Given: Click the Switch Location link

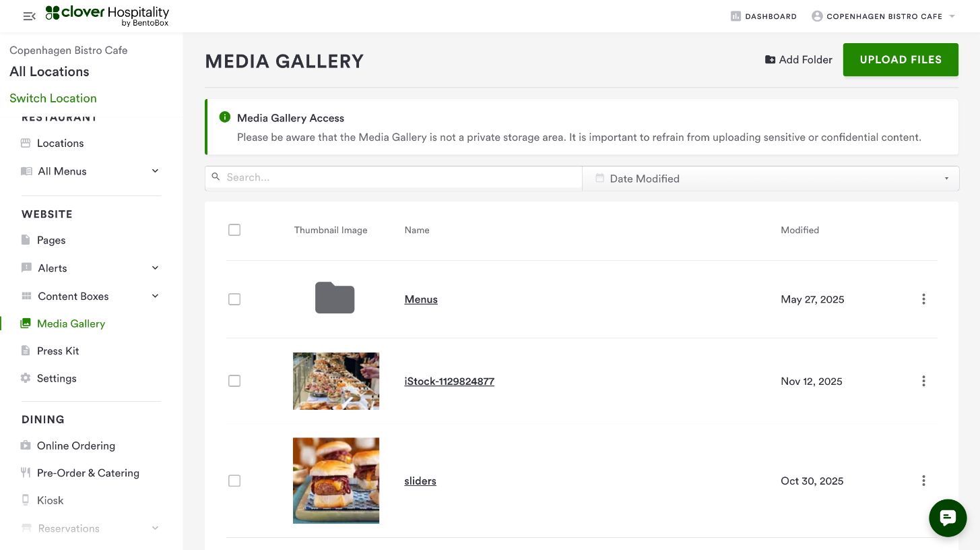Looking at the screenshot, I should pyautogui.click(x=53, y=98).
